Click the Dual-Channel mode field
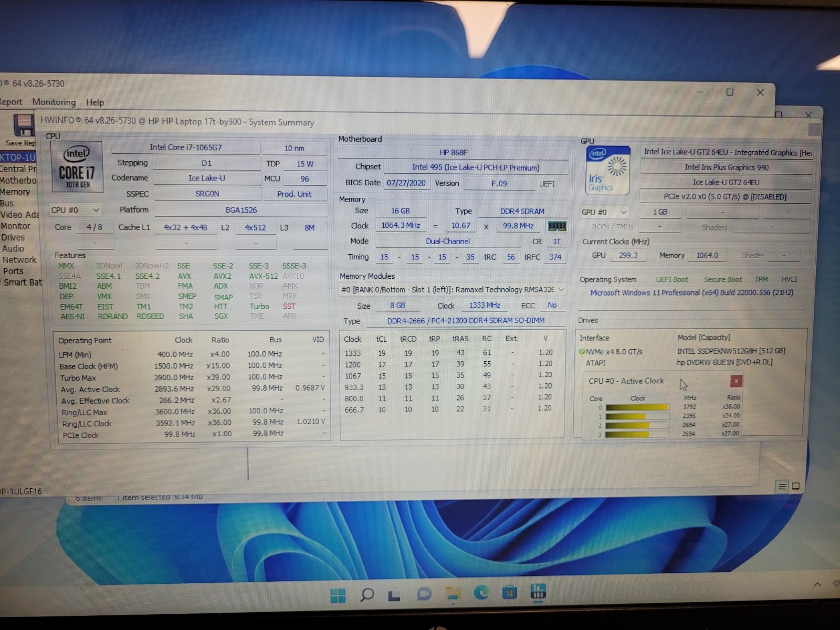840x630 pixels. pos(448,241)
